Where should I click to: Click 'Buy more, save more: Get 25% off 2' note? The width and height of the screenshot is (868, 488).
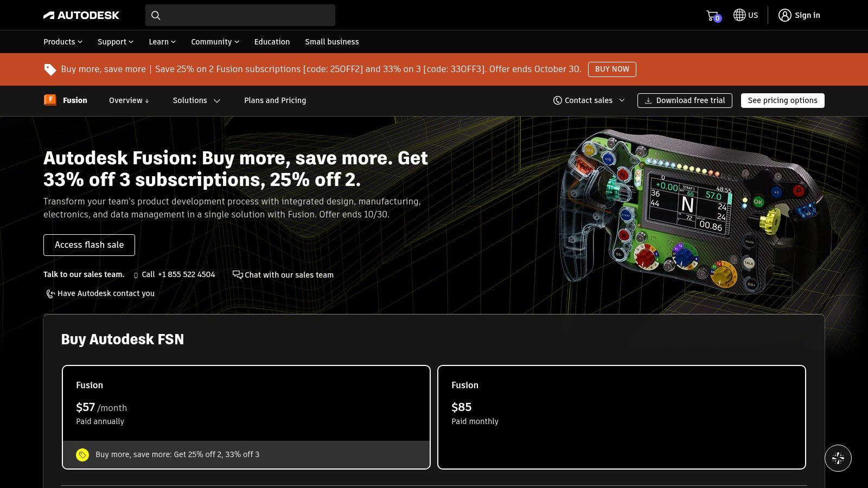pos(177,454)
